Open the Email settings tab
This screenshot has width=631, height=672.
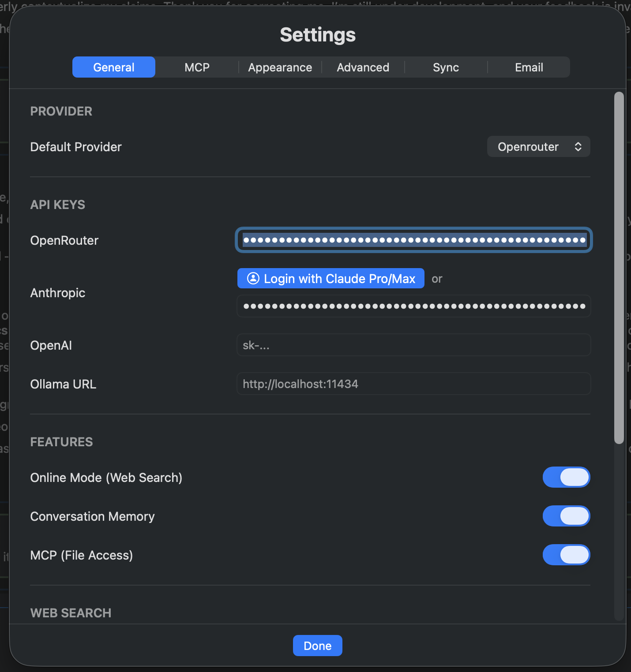tap(529, 67)
